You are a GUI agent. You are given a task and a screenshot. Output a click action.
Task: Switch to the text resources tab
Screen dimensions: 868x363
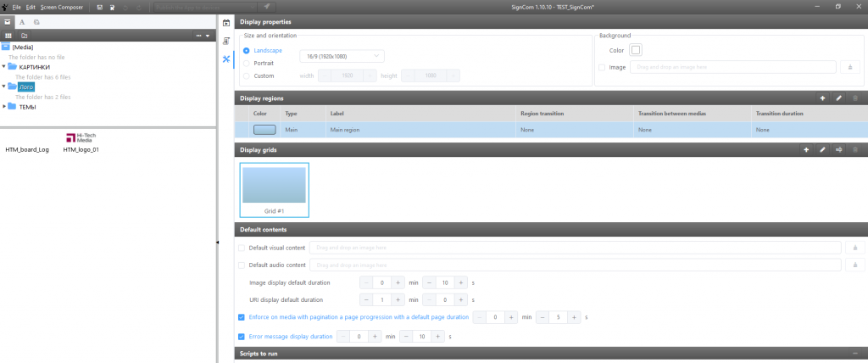[22, 21]
